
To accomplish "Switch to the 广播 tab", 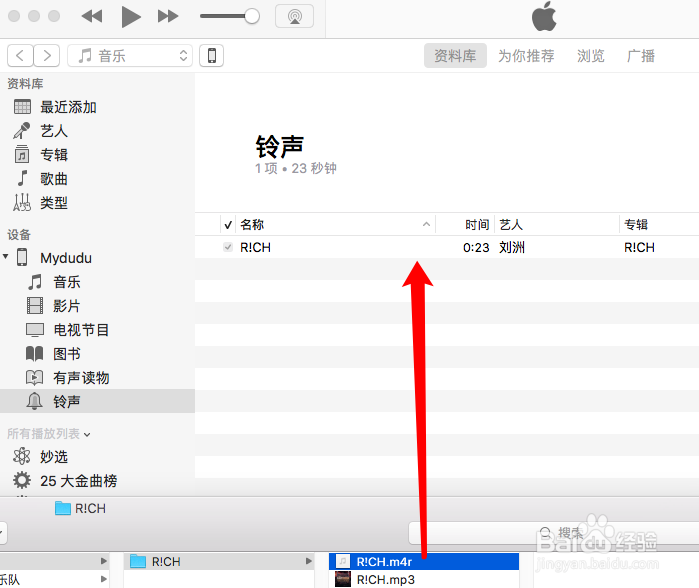I will point(641,56).
